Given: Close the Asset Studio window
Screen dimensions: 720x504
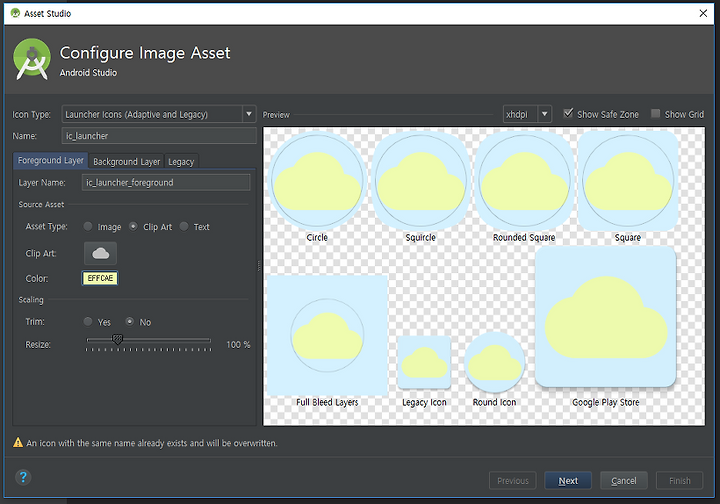Looking at the screenshot, I should [703, 13].
